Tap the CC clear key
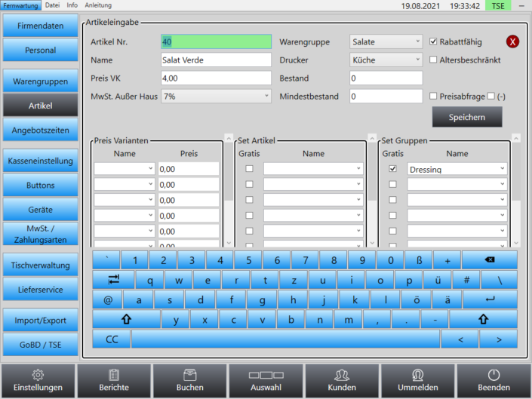The height and width of the screenshot is (399, 532). [112, 339]
